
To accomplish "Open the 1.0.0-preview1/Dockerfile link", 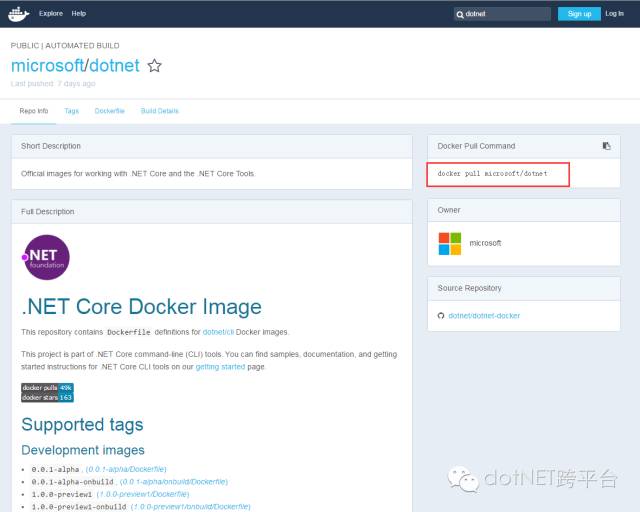I will click(x=143, y=494).
